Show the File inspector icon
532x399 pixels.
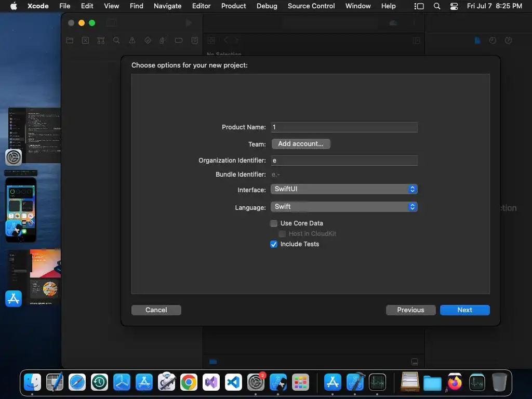coord(477,41)
